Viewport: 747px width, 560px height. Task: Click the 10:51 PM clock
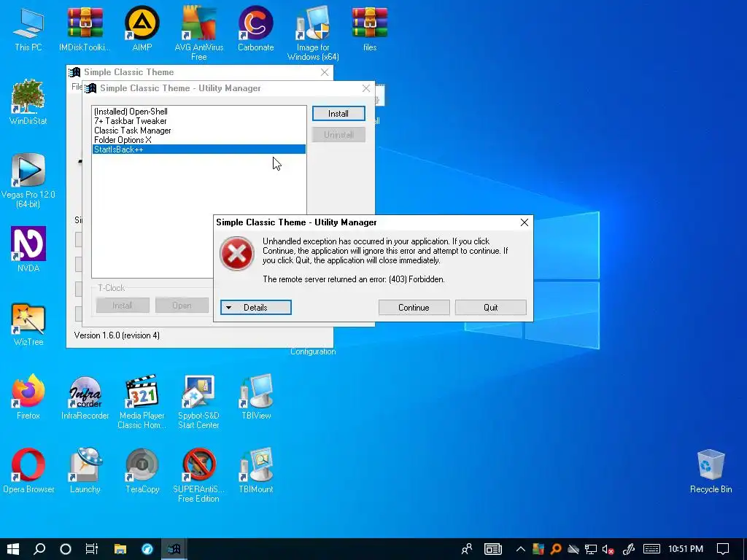point(686,549)
